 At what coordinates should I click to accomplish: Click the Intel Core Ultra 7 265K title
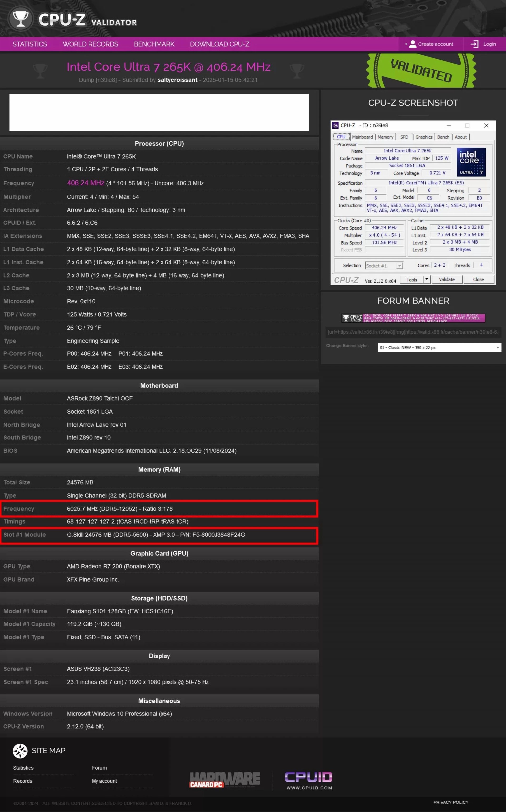[x=168, y=67]
